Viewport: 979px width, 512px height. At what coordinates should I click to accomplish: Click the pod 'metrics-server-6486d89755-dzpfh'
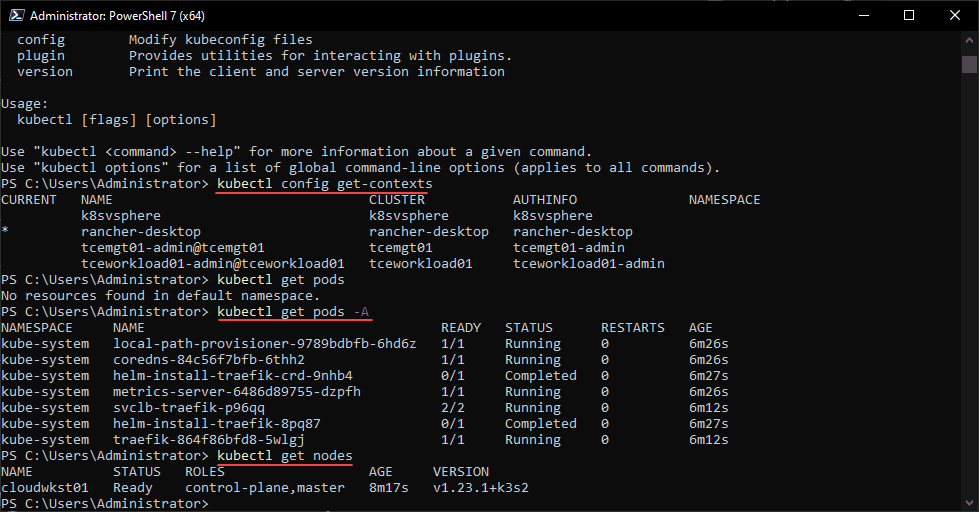(x=237, y=392)
